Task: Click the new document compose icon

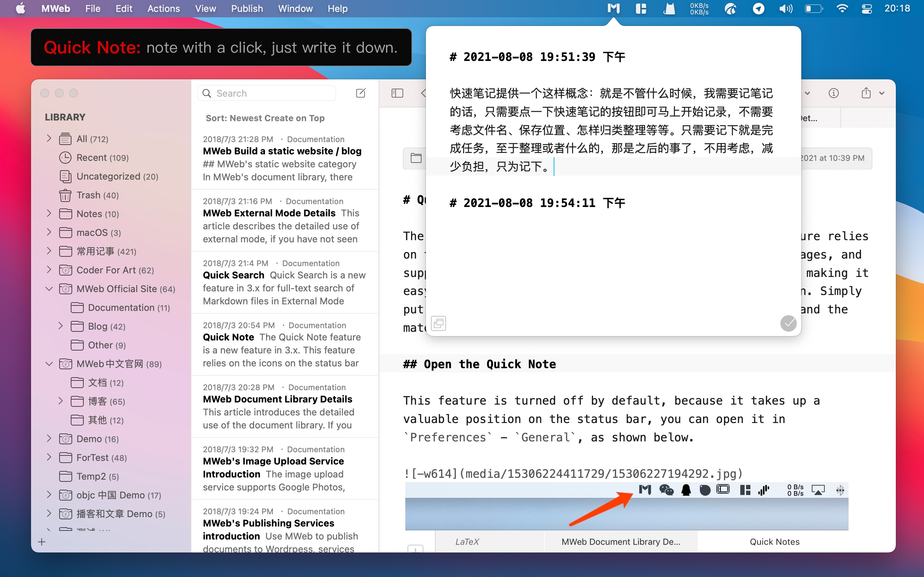Action: [361, 93]
